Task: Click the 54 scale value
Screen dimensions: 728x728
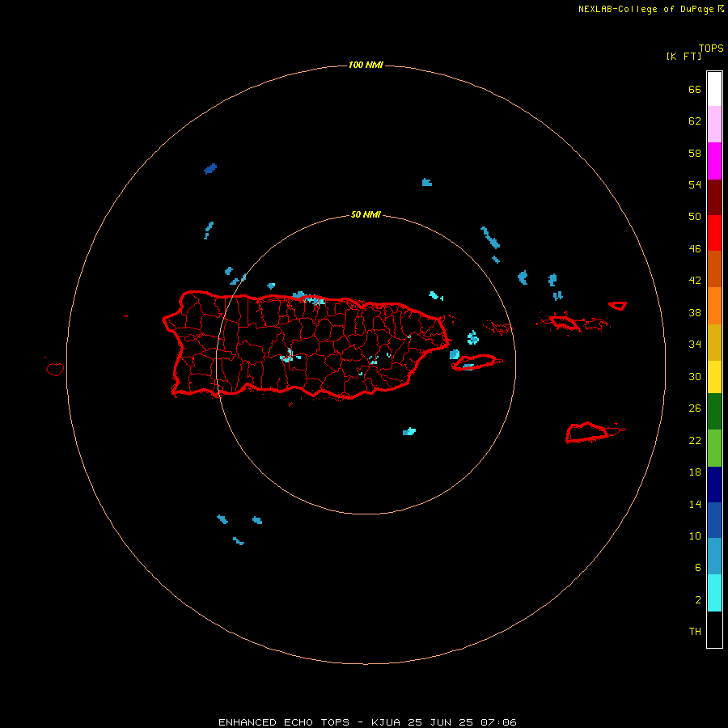Action: point(695,184)
